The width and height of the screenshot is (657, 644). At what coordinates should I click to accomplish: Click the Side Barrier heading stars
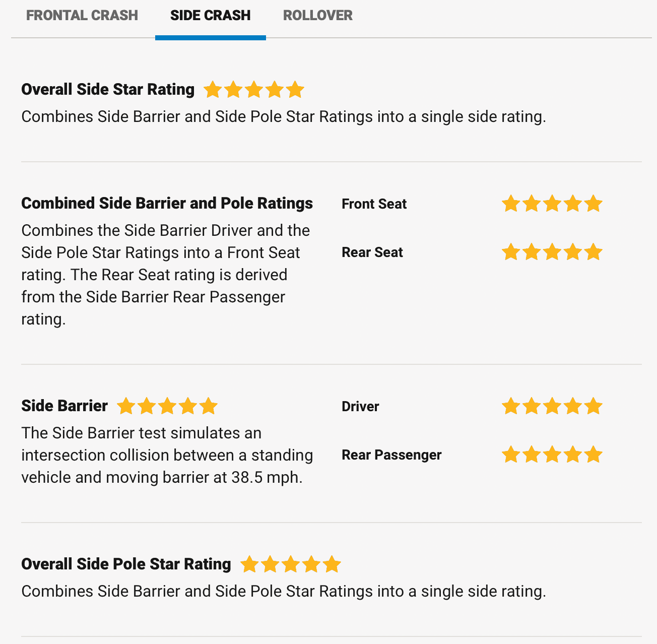(167, 406)
